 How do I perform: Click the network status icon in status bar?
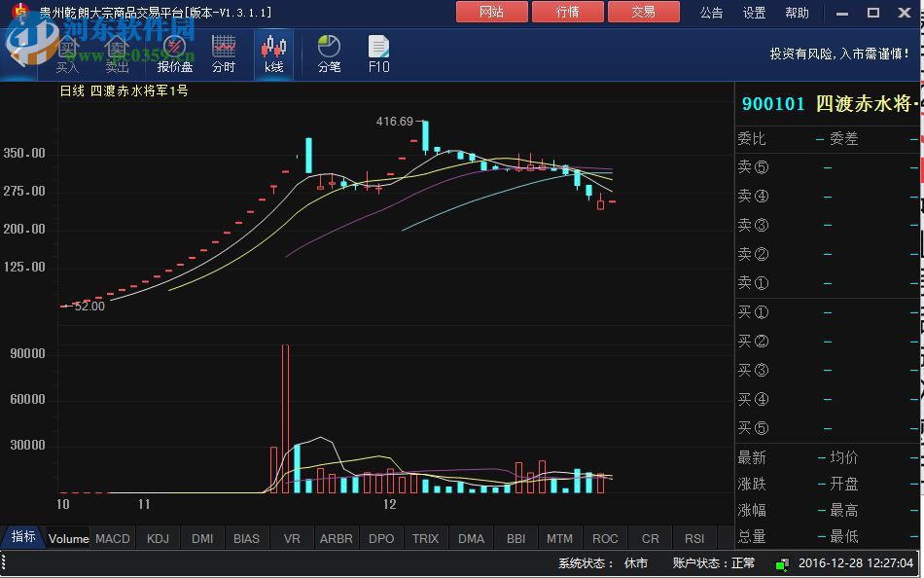(783, 564)
